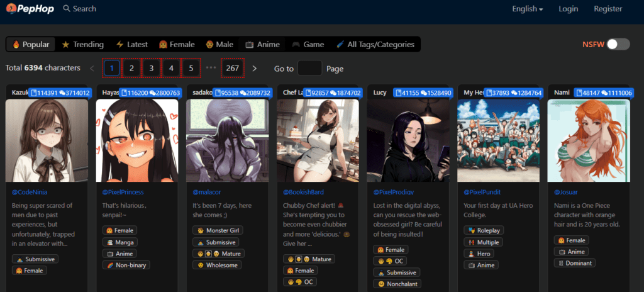Click the next page arrow
This screenshot has height=292, width=644.
(254, 68)
